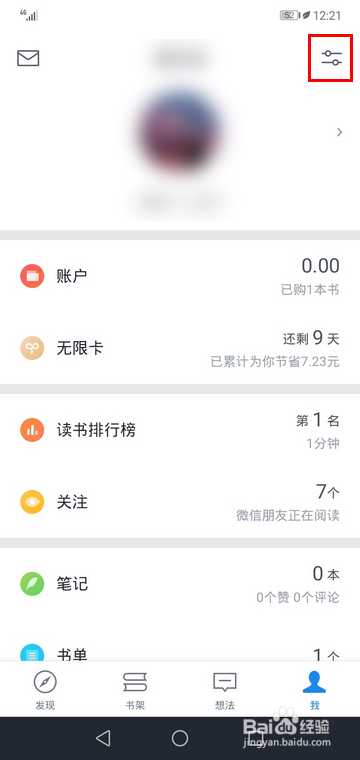360x760 pixels.
Task: Tap the red 账户 account icon
Action: point(32,276)
